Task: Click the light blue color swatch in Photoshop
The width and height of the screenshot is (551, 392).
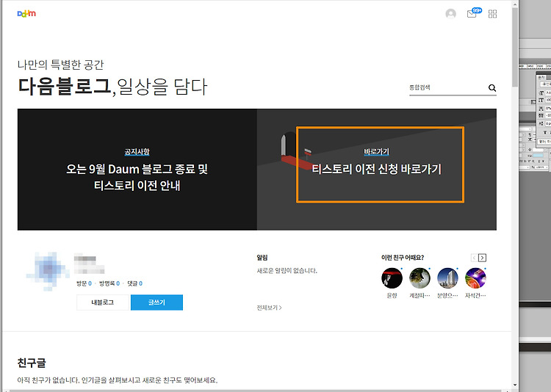Action: [538, 156]
